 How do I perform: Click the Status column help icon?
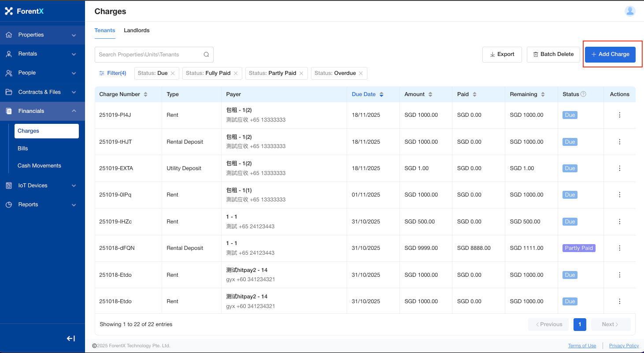(583, 94)
